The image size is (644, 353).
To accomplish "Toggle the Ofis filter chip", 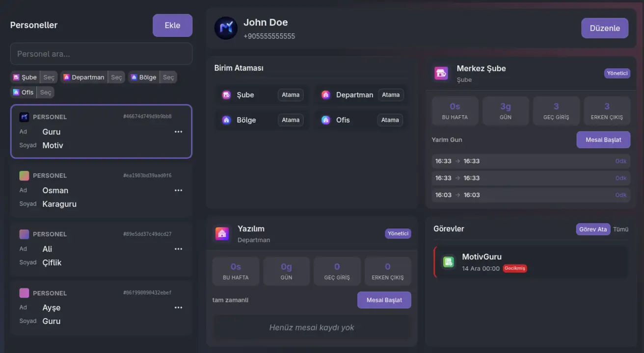I will point(22,92).
